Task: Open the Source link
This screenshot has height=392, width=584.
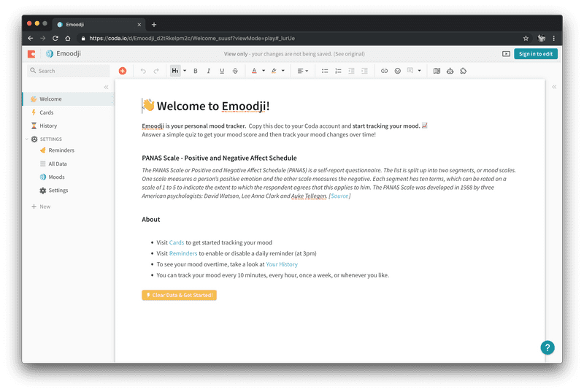Action: [339, 196]
